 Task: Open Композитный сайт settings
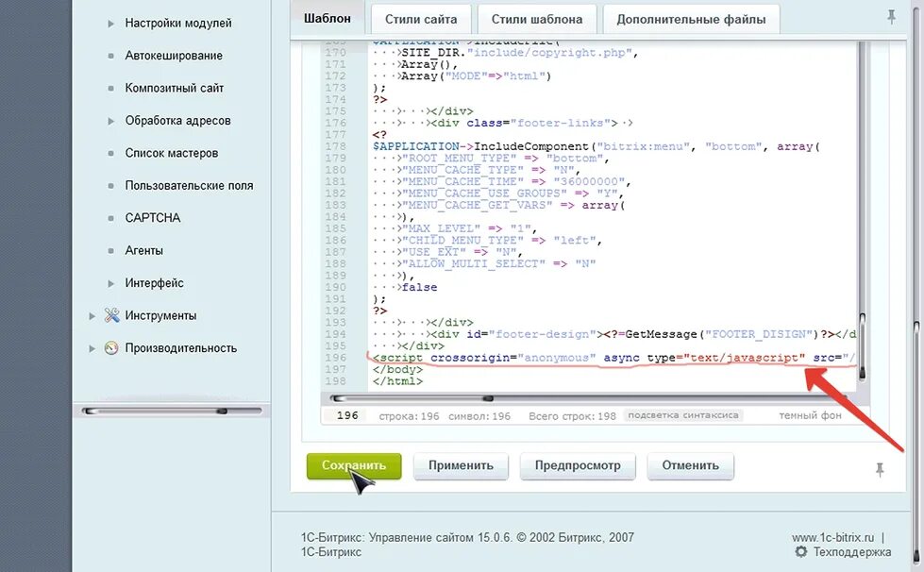(174, 88)
